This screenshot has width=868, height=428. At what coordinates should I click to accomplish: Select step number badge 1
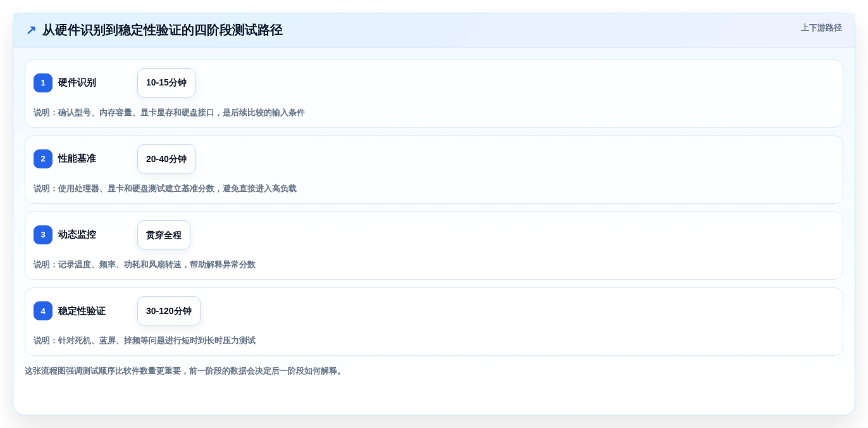pos(43,83)
